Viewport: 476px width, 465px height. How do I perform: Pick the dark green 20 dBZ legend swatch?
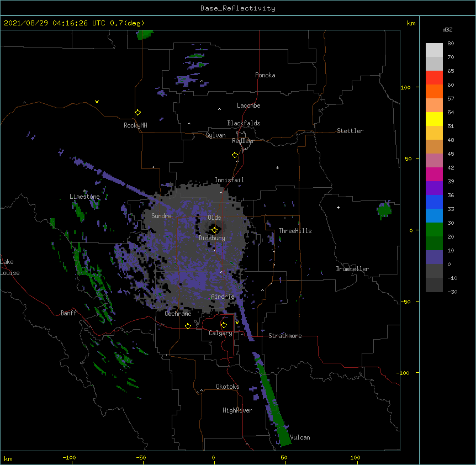pos(434,244)
